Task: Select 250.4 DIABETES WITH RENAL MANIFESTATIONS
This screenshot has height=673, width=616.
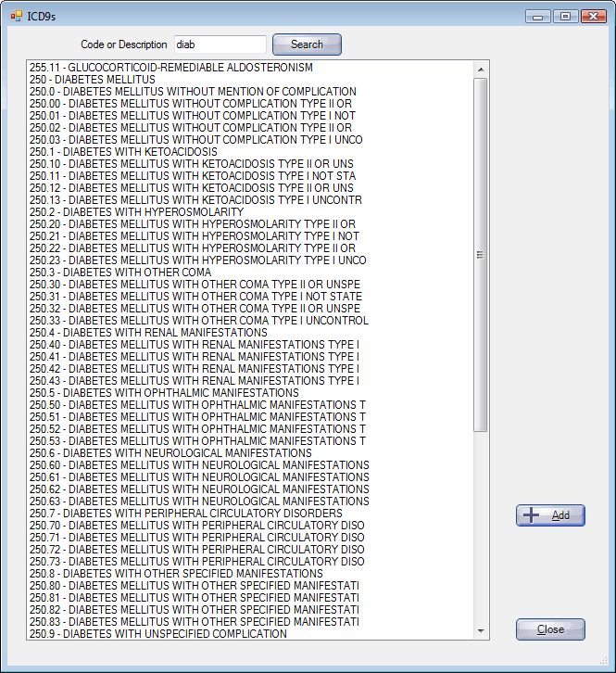Action: tap(148, 333)
